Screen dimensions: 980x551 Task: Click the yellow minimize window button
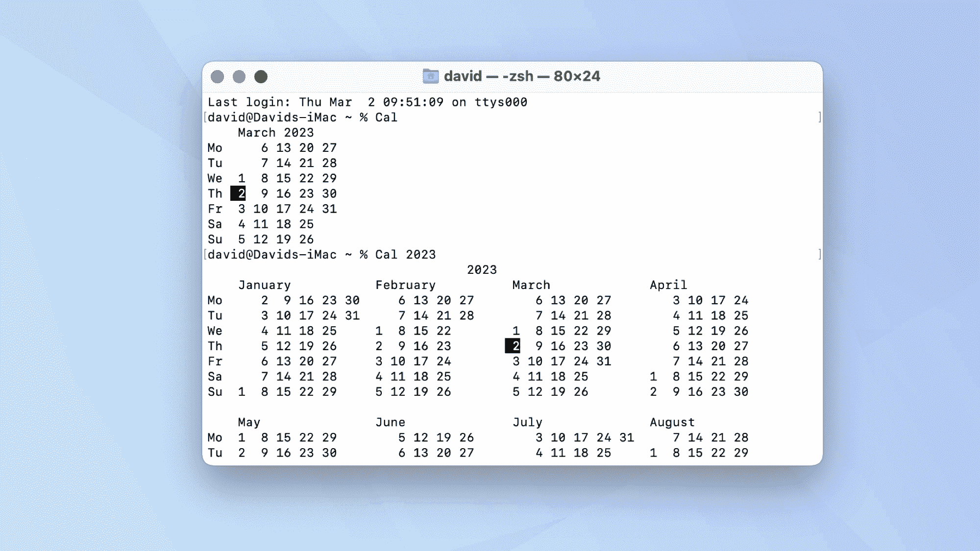pos(239,77)
